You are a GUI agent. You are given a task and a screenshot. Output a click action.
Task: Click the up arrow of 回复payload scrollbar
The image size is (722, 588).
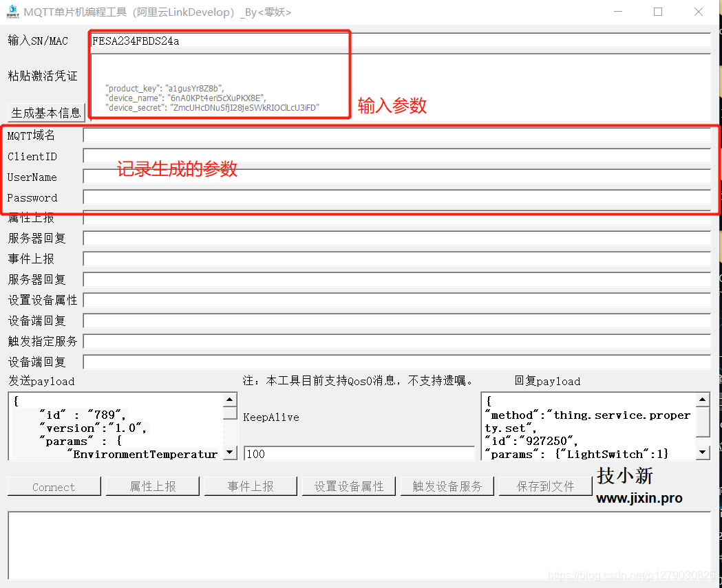pyautogui.click(x=703, y=400)
